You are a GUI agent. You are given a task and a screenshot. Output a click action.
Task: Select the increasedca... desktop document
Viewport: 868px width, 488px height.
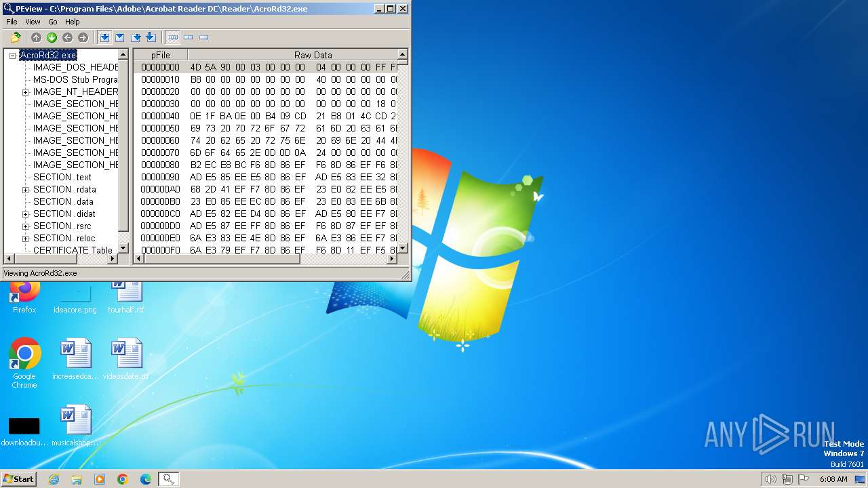75,359
